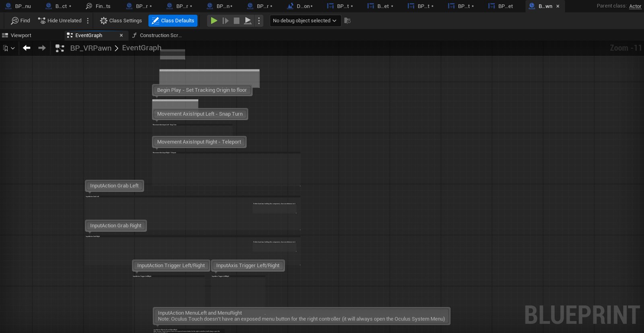Select InputAction Trigger Left/Right comment

[171, 265]
